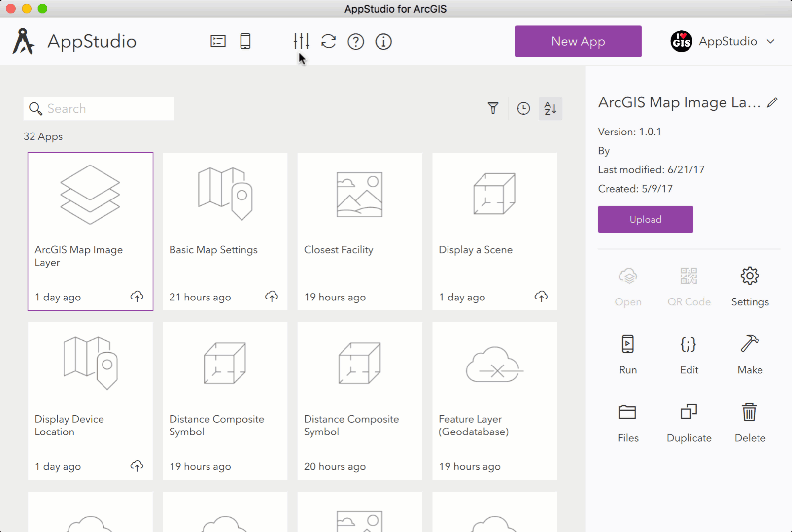Open the about info icon
Viewport: 792px width, 532px height.
coord(383,42)
